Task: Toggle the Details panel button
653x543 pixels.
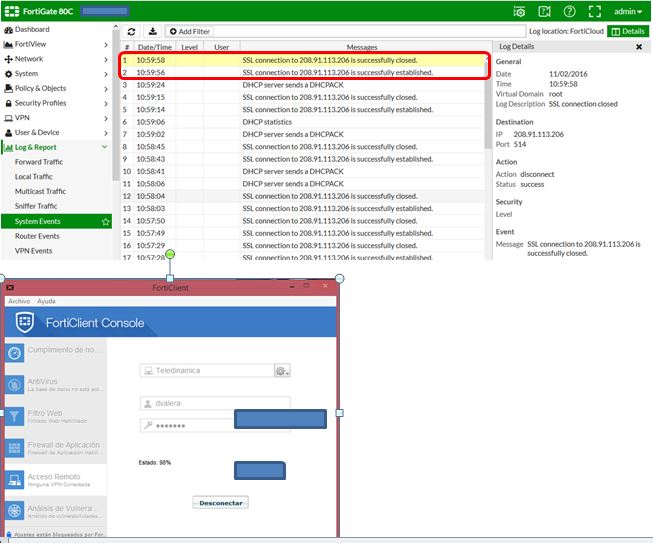Action: click(x=628, y=31)
